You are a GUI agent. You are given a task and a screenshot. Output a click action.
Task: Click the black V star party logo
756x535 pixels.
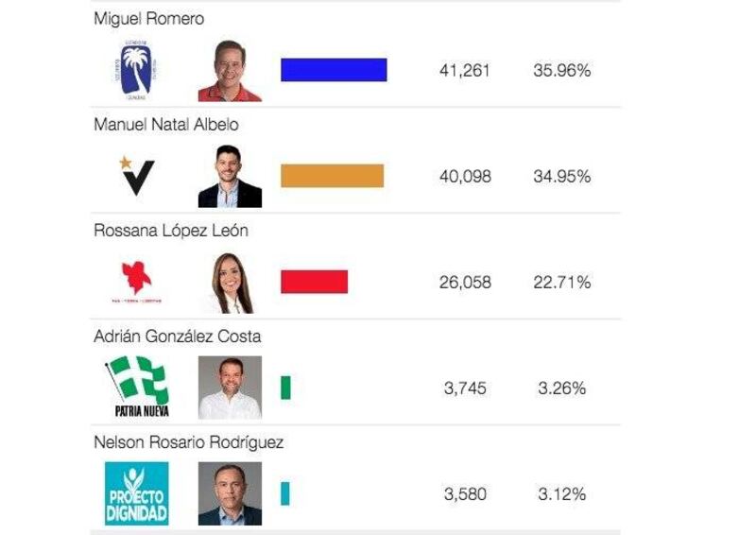coord(137,176)
